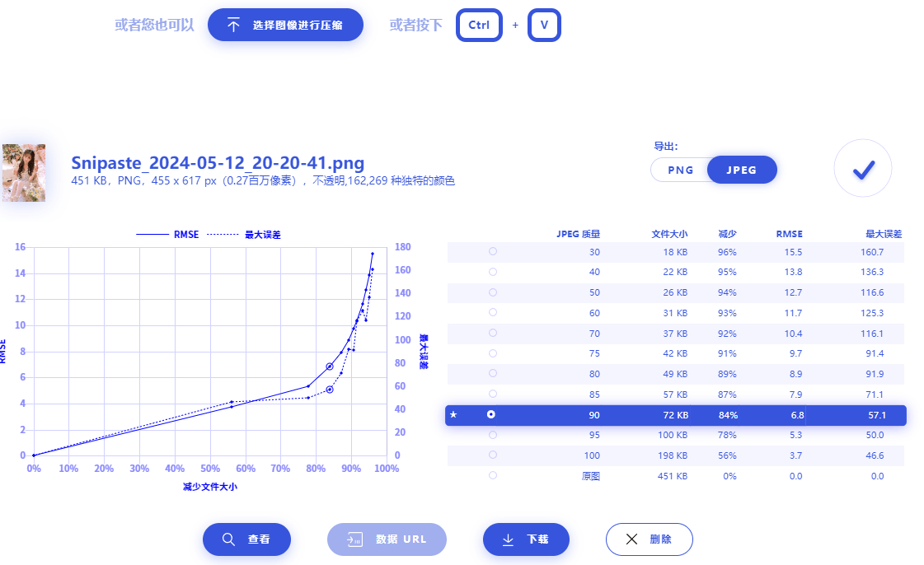Click the circular checkmark confirmation icon

862,168
